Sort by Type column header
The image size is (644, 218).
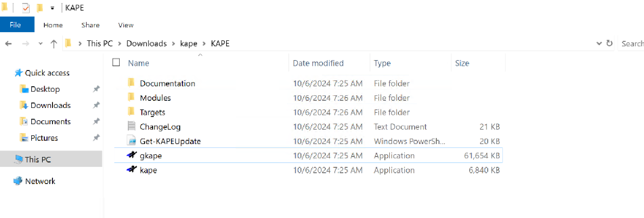click(382, 63)
